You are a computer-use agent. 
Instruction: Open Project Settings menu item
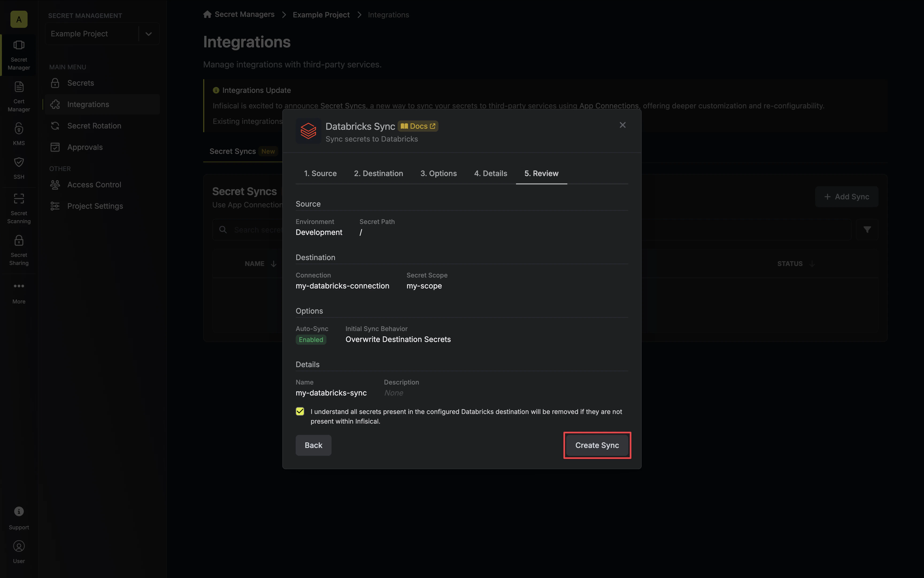point(102,206)
